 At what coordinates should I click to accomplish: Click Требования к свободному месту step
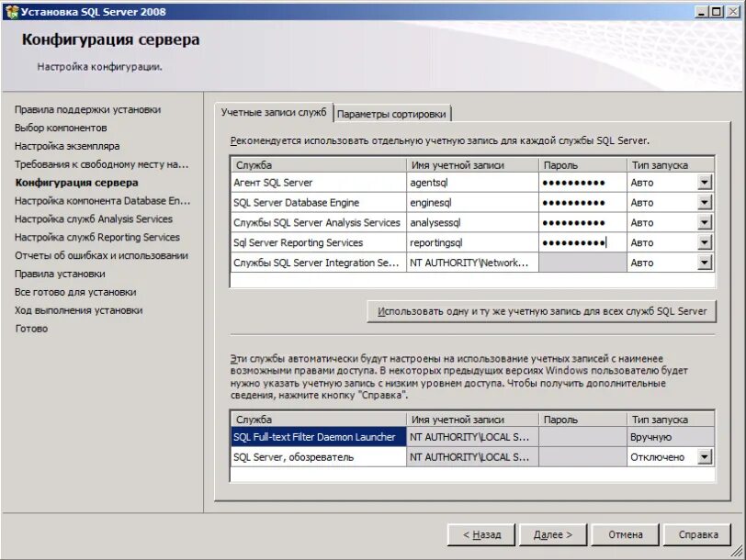coord(101,164)
